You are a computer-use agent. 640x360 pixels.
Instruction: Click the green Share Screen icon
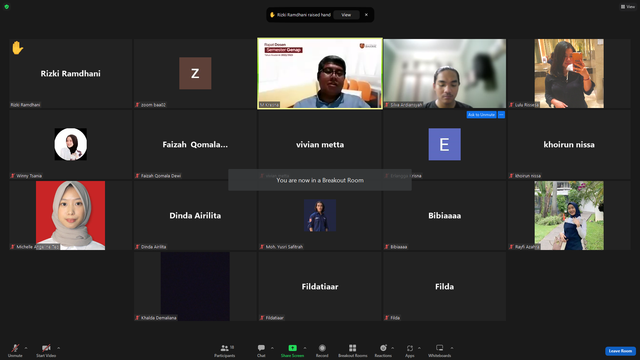tap(292, 348)
